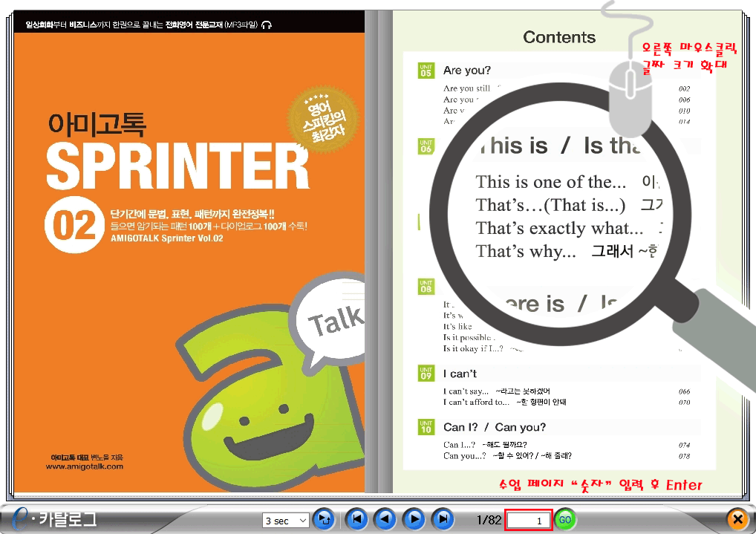
Task: Click page number 074 in contents
Action: pos(684,445)
